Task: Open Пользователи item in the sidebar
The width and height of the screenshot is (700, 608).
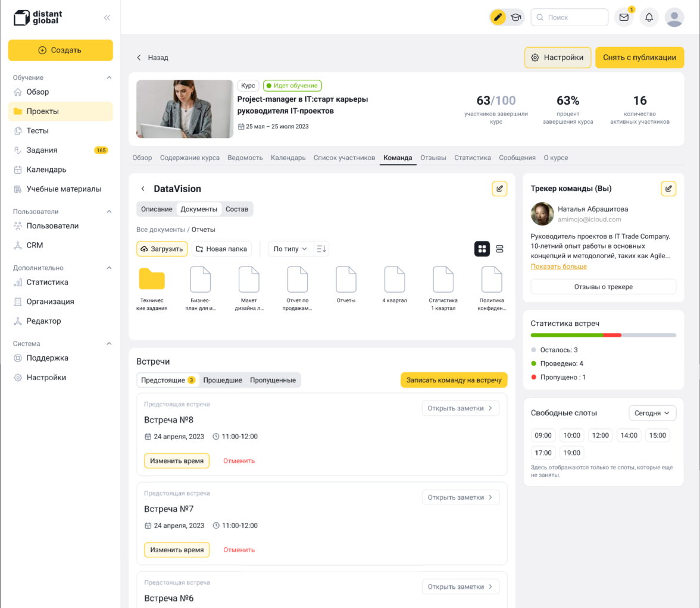Action: tap(60, 225)
